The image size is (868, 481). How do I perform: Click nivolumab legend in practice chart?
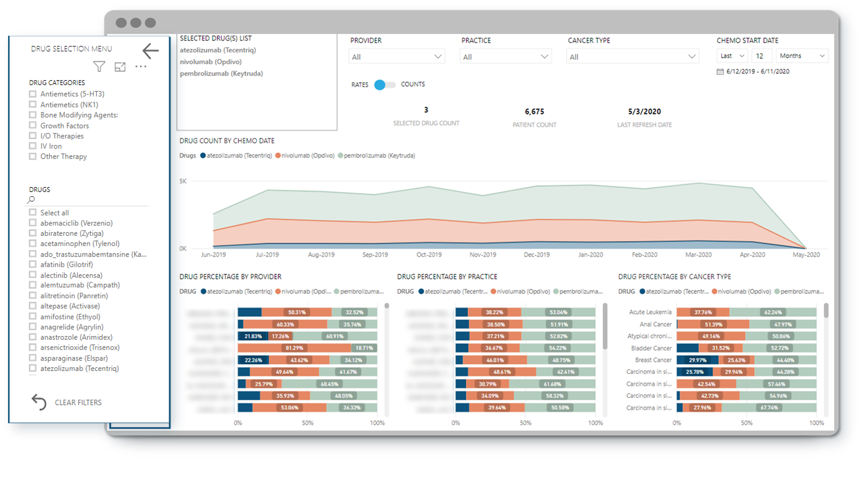click(520, 292)
